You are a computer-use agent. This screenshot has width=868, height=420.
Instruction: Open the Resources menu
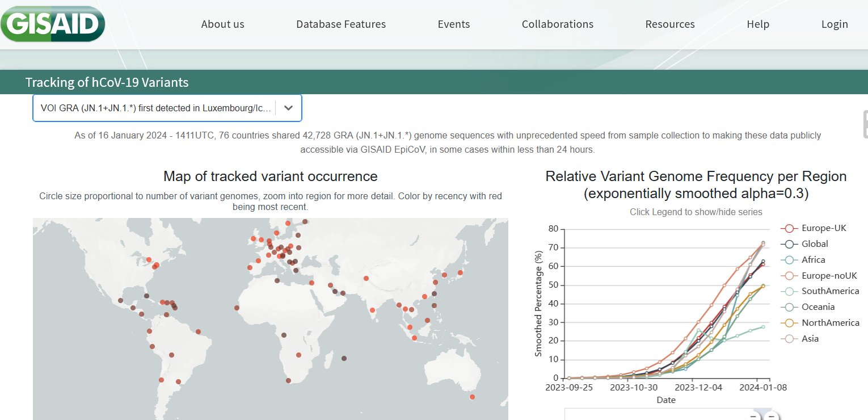pos(669,24)
